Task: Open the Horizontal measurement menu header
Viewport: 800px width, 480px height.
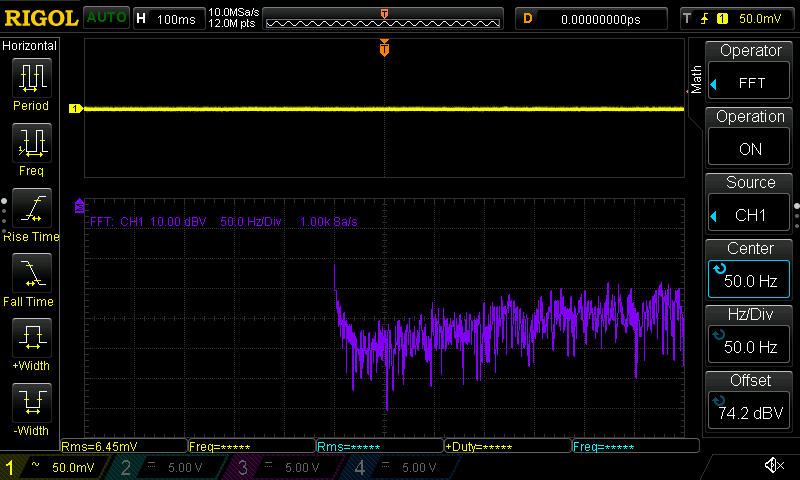Action: (x=30, y=46)
